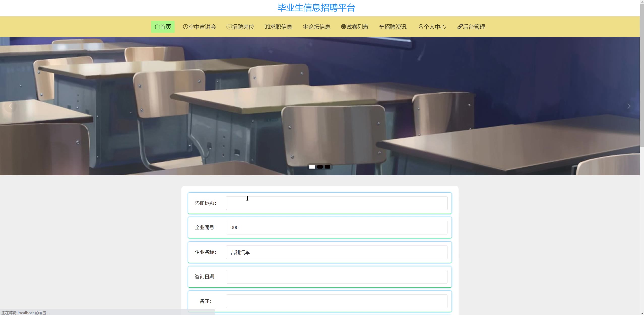Click the 正在等待 localhost status text
Viewport: 644px width, 315px height.
(x=25, y=313)
